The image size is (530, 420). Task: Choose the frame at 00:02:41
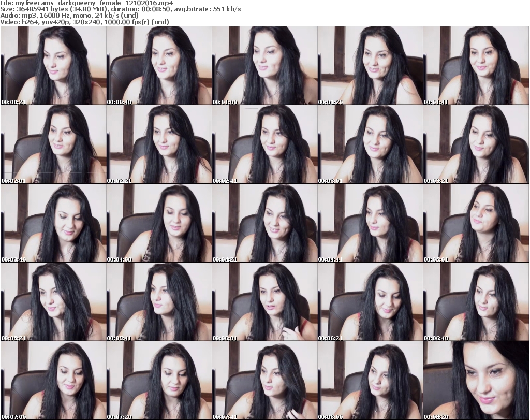pyautogui.click(x=264, y=144)
